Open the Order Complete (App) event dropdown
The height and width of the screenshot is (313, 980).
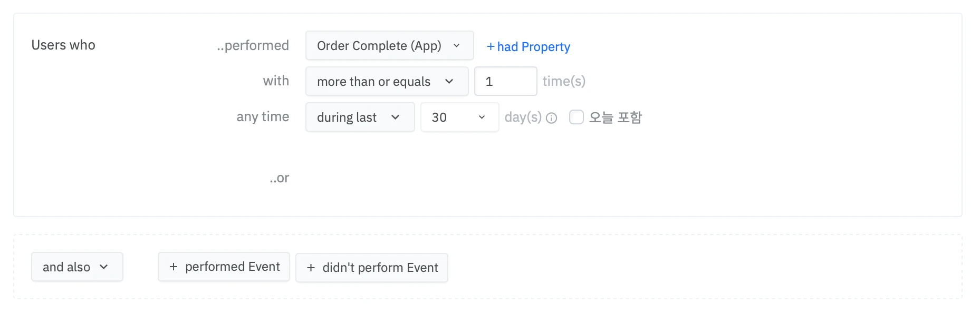click(389, 46)
